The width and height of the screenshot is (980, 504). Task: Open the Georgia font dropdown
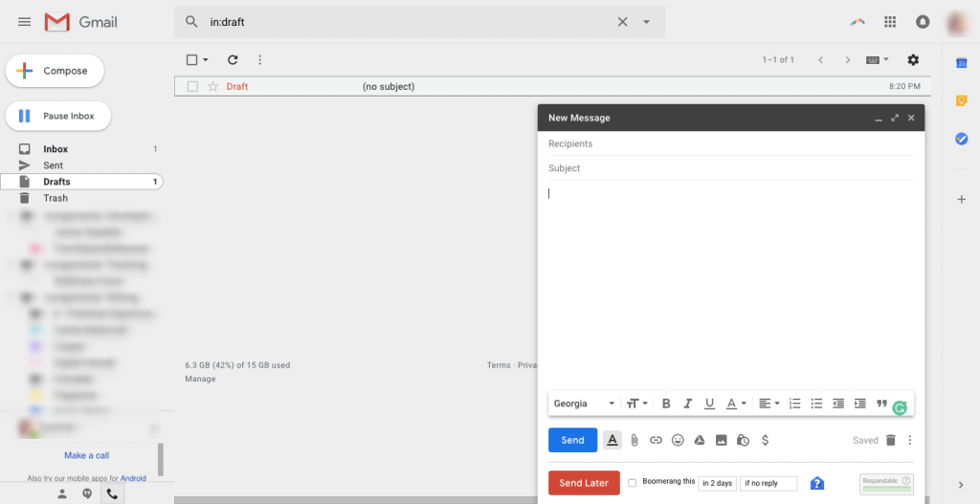click(x=584, y=404)
